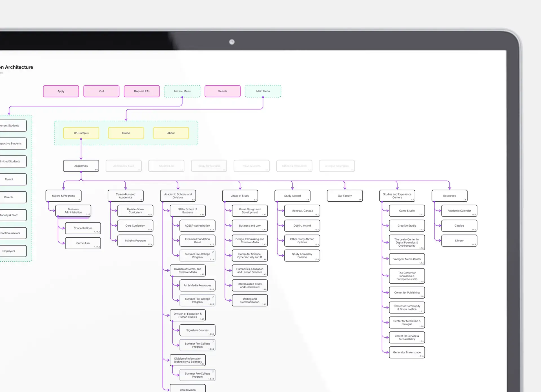Click the Academics node

pyautogui.click(x=81, y=166)
